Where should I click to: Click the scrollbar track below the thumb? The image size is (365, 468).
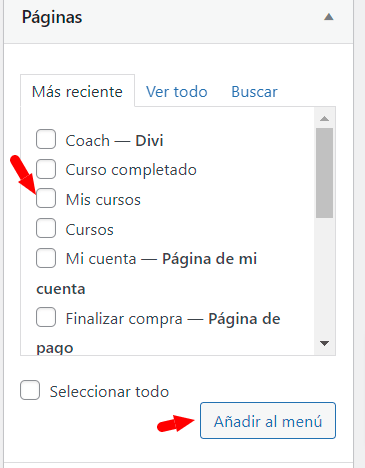click(324, 277)
